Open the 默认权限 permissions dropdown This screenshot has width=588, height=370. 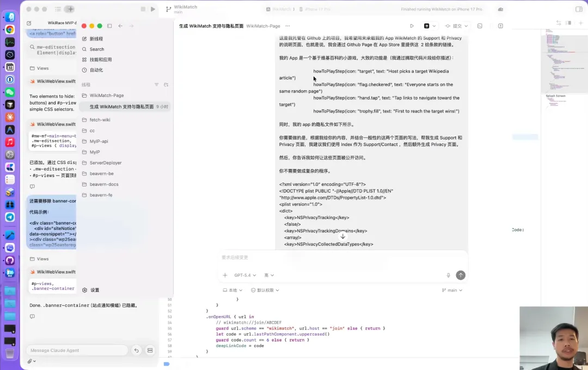tap(265, 290)
